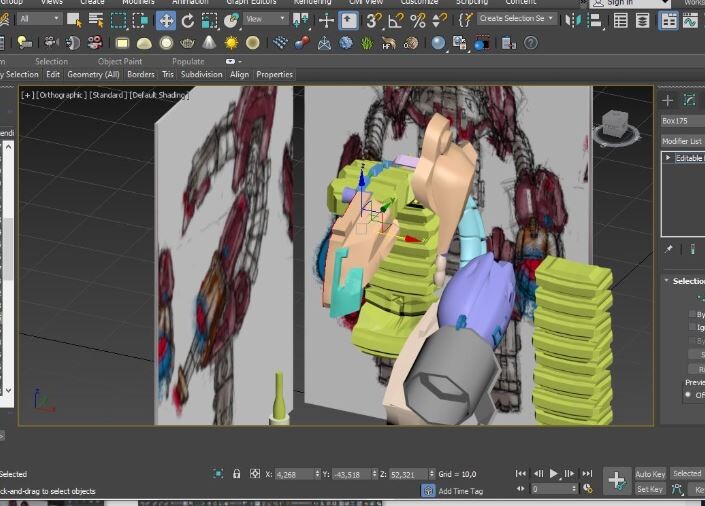
Task: Toggle the Auto Key button
Action: coord(650,474)
